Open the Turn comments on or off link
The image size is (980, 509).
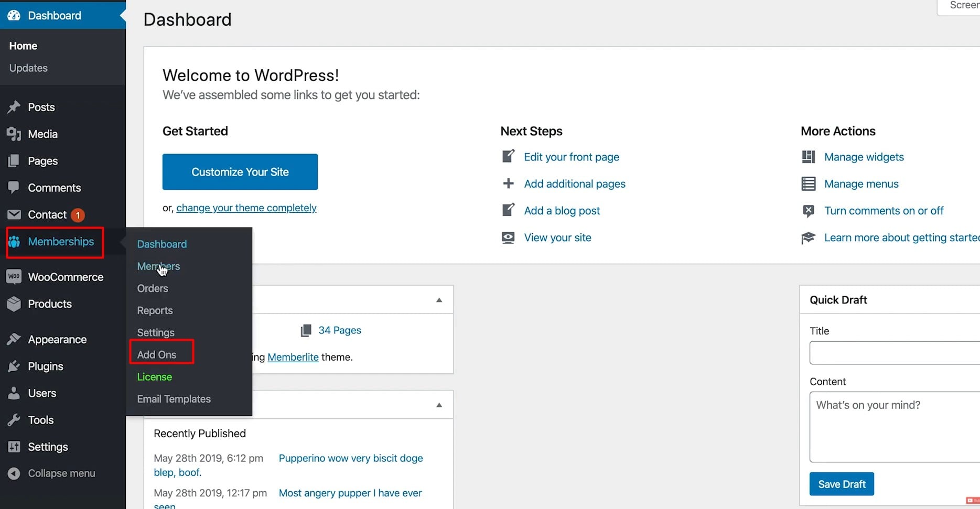click(x=884, y=210)
